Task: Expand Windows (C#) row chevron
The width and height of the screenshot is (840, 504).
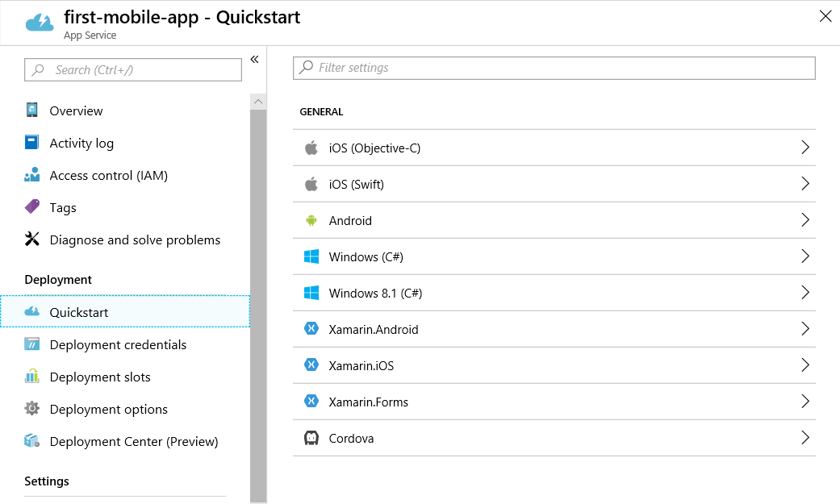Action: pyautogui.click(x=805, y=256)
